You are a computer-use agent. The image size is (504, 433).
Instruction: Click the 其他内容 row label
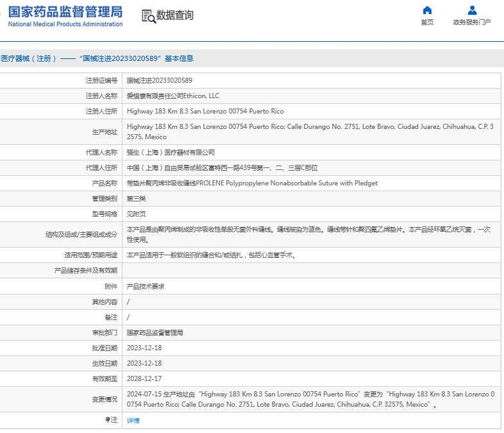pyautogui.click(x=105, y=302)
